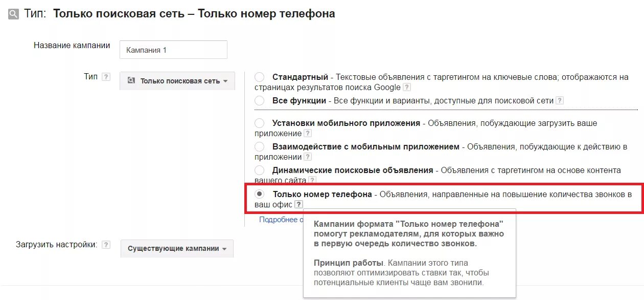Screen dimensions: 644x300
Task: Click the help icon next to Тип label
Action: [106, 77]
